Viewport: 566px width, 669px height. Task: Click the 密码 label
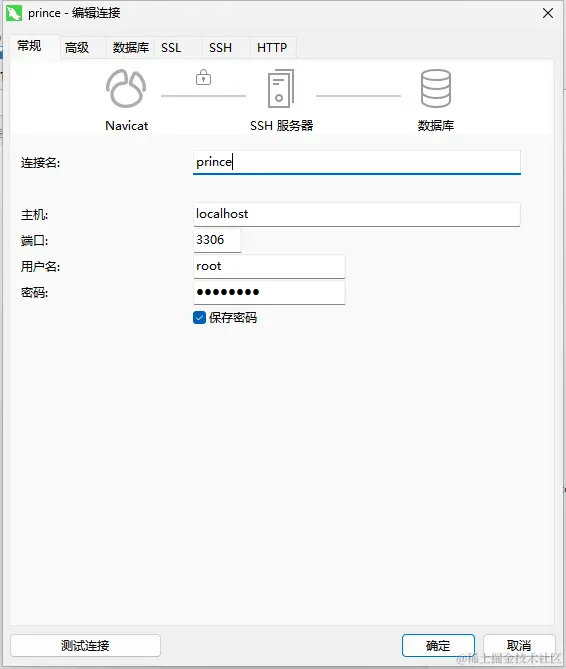point(34,293)
